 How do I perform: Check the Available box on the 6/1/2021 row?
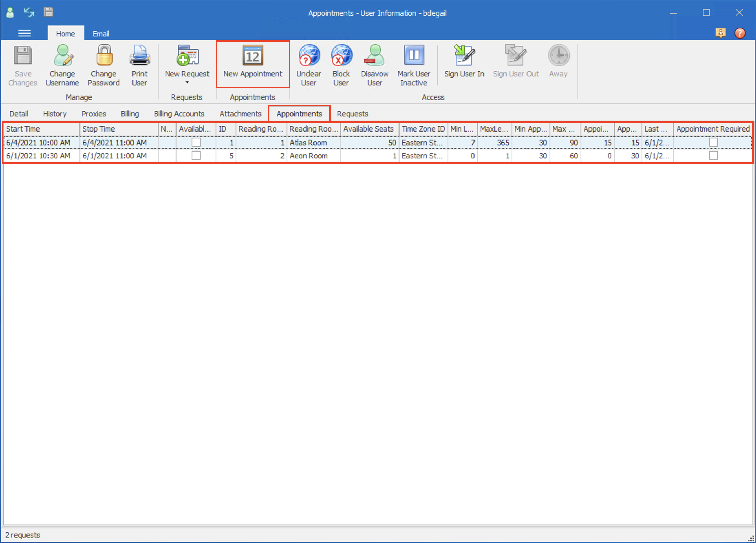[196, 155]
